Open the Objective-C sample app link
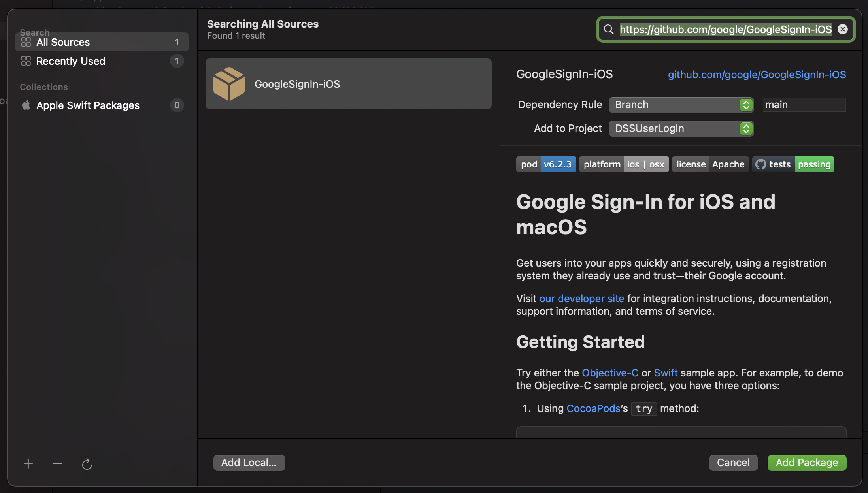The width and height of the screenshot is (868, 493). point(610,373)
